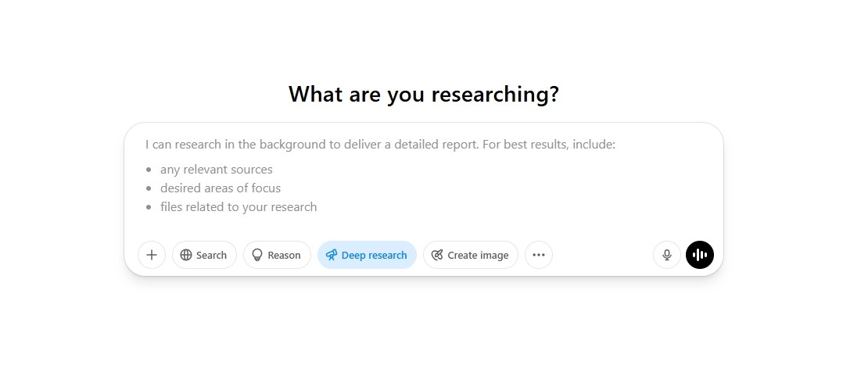
Task: Click the paintbrush icon on Create image
Action: [437, 255]
